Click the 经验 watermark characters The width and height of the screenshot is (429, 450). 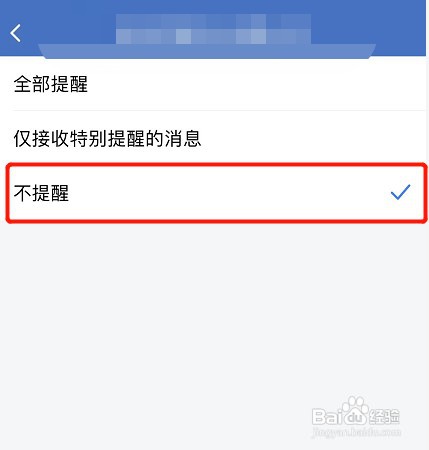point(383,416)
